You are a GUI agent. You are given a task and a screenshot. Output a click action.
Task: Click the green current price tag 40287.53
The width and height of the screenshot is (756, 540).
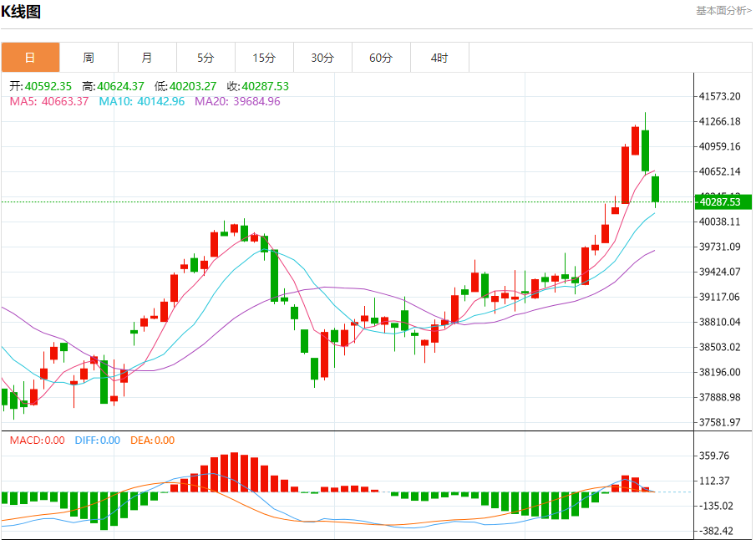723,201
